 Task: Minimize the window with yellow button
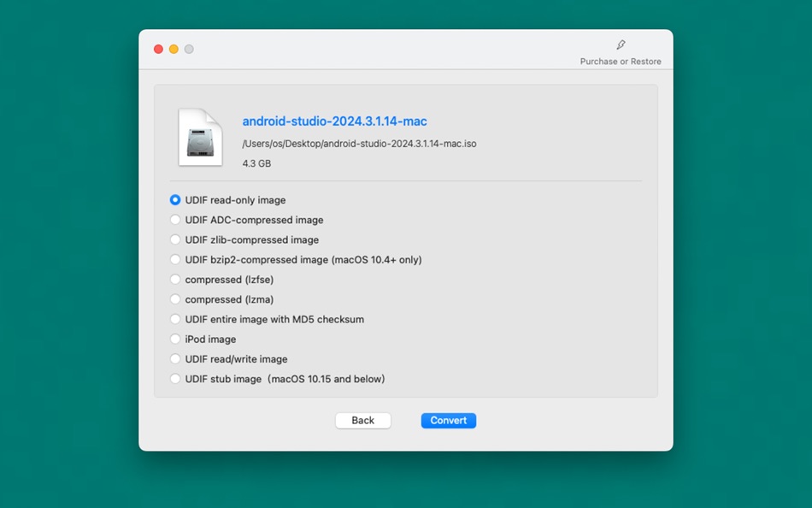[174, 49]
